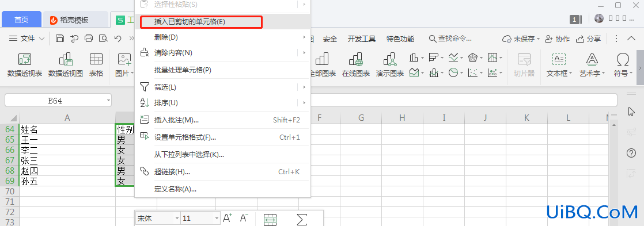Image resolution: width=644 pixels, height=226 pixels.
Task: Insert an area chart
Action: pyautogui.click(x=414, y=72)
